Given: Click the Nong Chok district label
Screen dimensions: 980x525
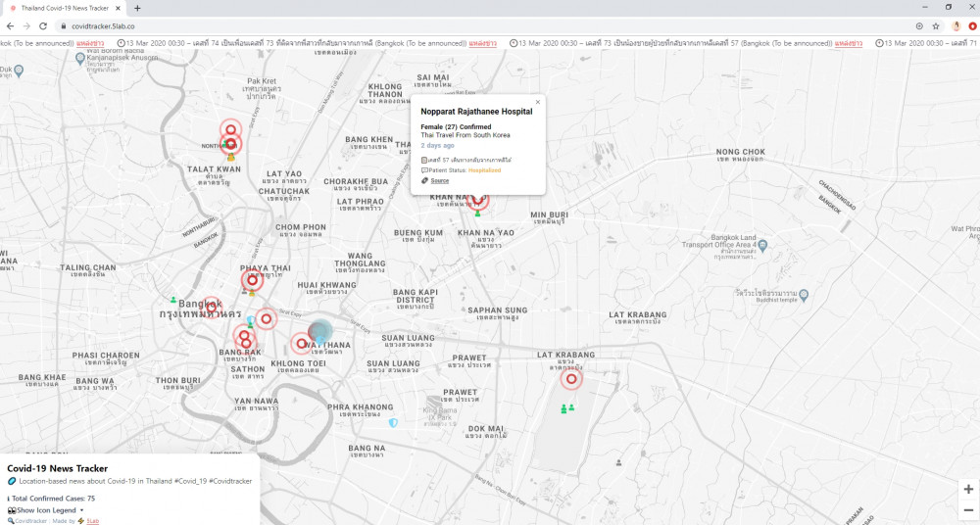Looking at the screenshot, I should click(741, 155).
